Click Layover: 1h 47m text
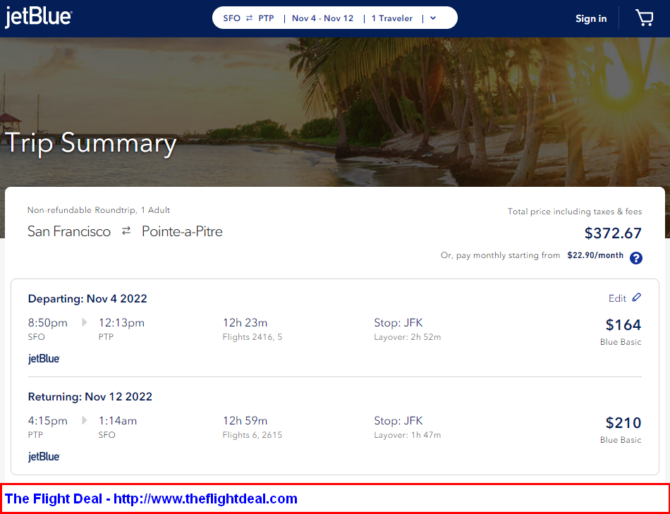 pyautogui.click(x=407, y=435)
